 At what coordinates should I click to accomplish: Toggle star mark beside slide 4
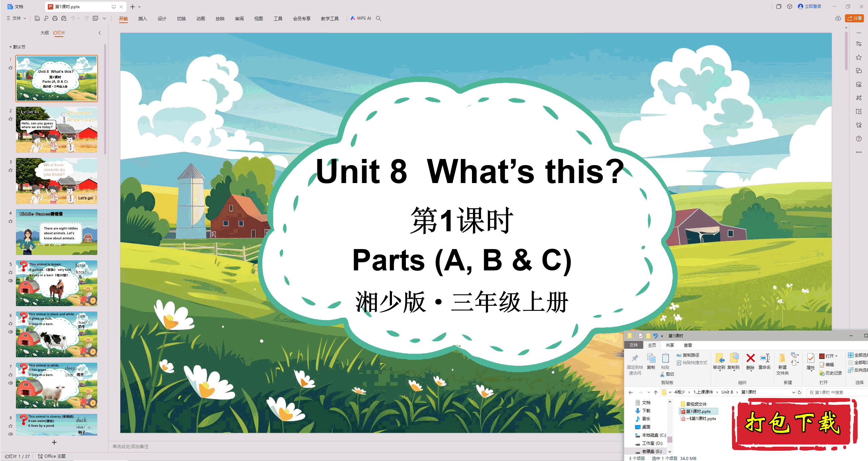(11, 221)
